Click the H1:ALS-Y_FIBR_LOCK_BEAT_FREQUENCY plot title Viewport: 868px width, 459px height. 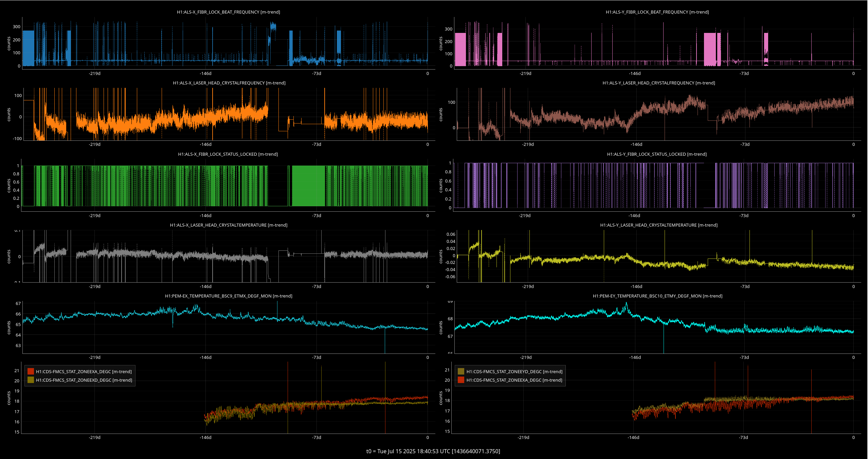[x=657, y=12]
